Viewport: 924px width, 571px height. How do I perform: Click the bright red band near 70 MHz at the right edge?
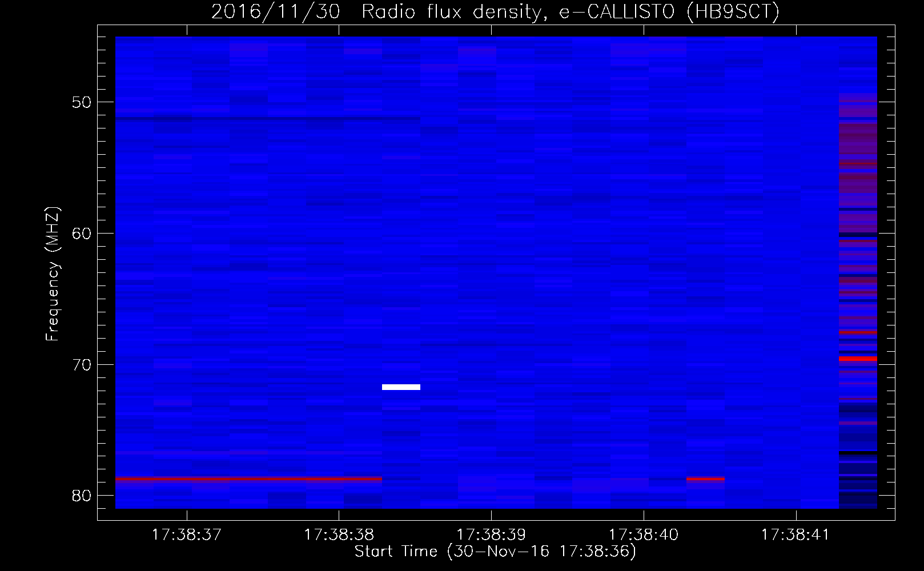pyautogui.click(x=858, y=359)
